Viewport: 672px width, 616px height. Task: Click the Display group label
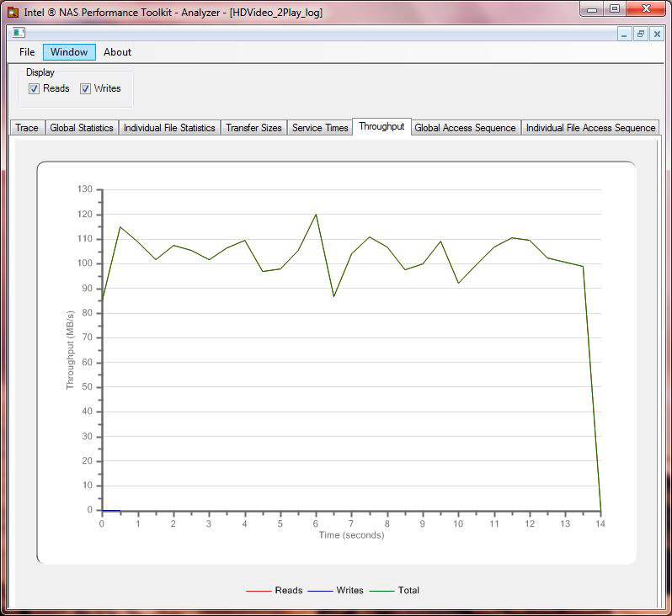click(x=40, y=72)
